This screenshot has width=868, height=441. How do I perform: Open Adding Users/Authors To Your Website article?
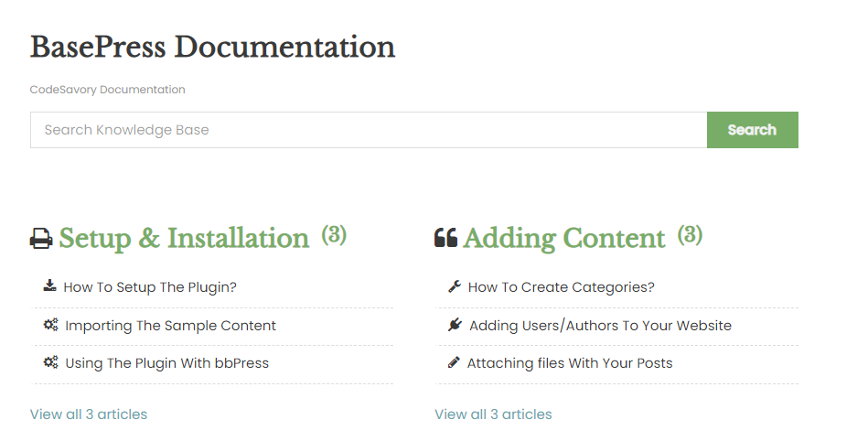(600, 326)
